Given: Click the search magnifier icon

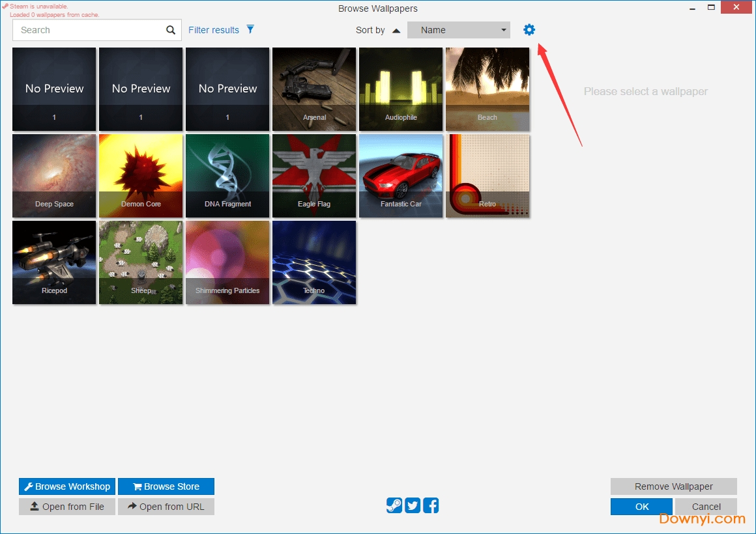Looking at the screenshot, I should (x=170, y=30).
